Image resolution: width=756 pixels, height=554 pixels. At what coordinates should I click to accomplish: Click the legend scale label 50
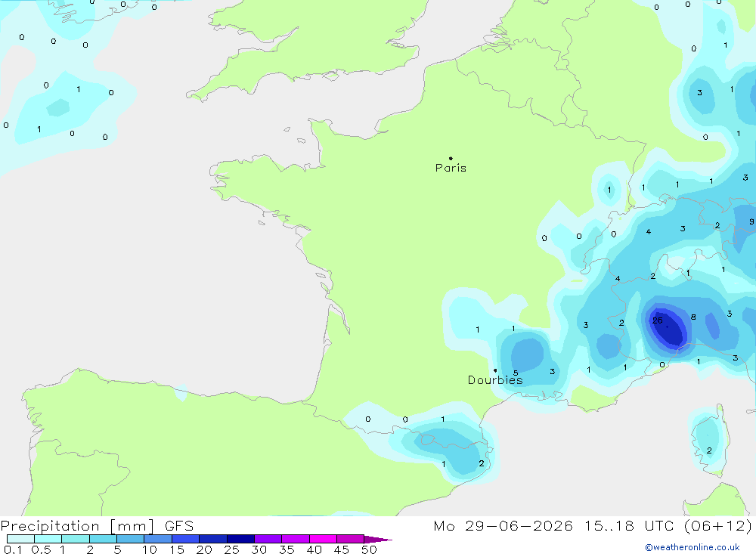(369, 549)
